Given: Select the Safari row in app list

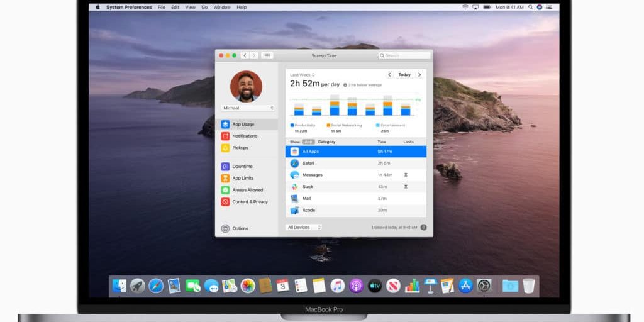Looking at the screenshot, I should coord(356,164).
